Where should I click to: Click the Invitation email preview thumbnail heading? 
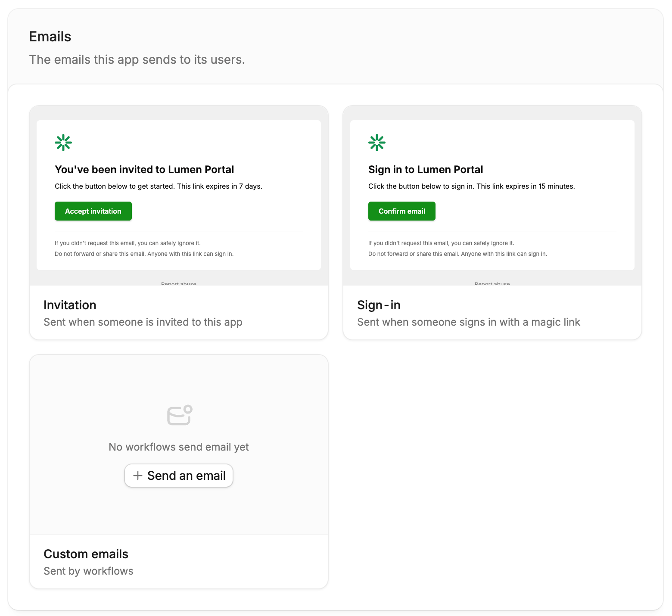(144, 170)
